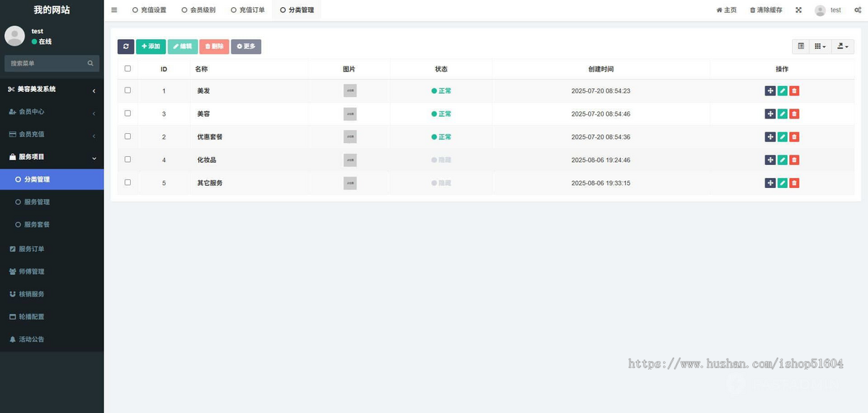Viewport: 868px width, 413px height.
Task: Click the green 添加 add button
Action: [x=151, y=46]
